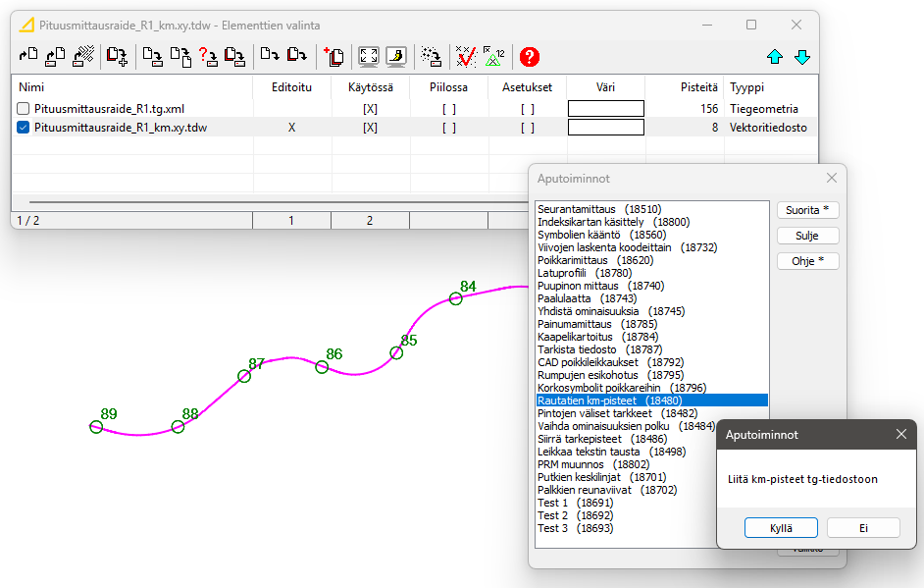Click the file icon with red question mark
The width and height of the screenshot is (924, 588).
[208, 57]
